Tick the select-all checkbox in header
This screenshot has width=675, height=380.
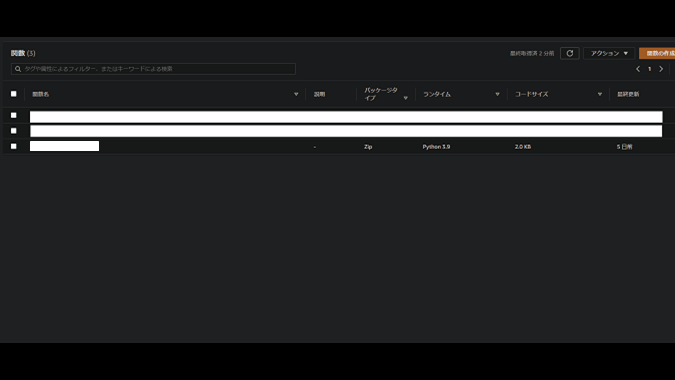14,94
